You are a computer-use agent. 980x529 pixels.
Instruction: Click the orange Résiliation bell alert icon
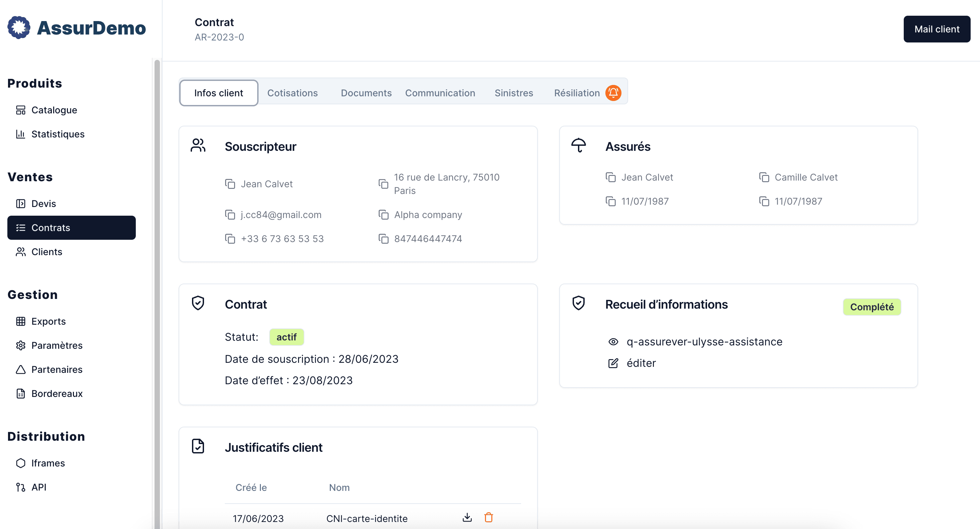pos(613,93)
